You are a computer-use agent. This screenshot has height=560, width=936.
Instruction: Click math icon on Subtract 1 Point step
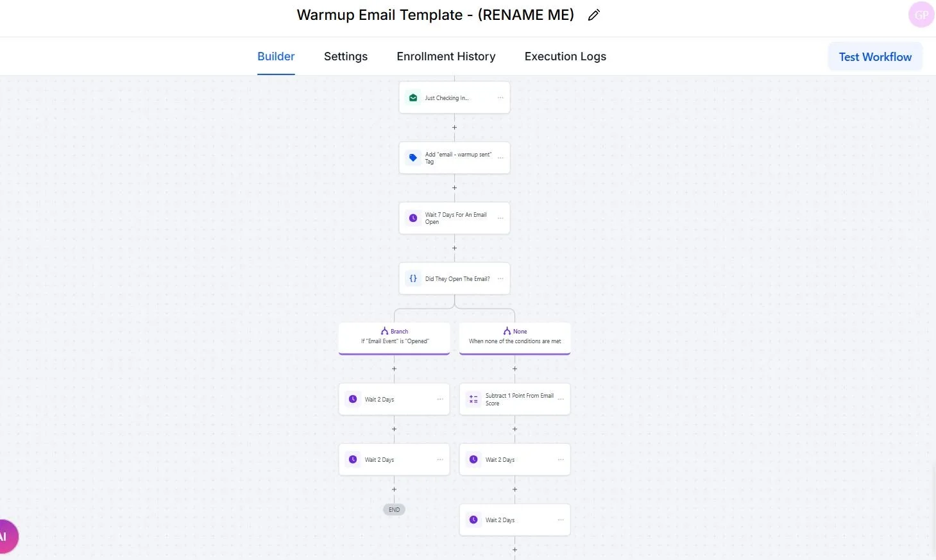click(x=473, y=399)
